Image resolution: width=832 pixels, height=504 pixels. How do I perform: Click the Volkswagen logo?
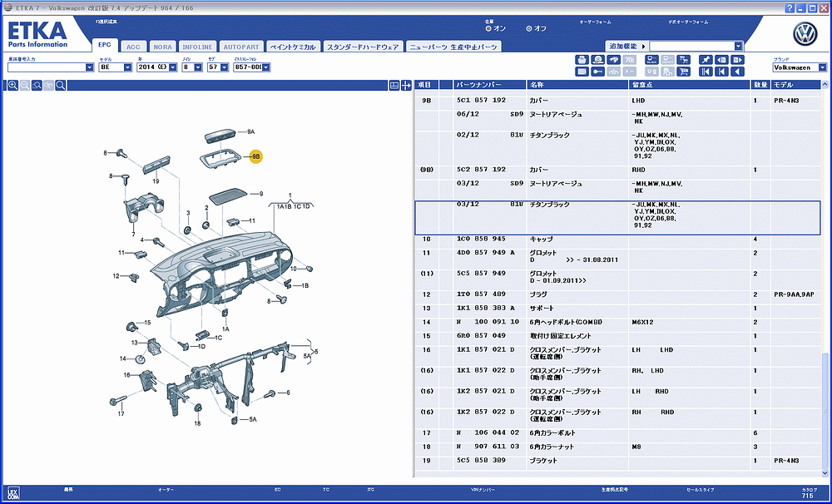click(805, 34)
